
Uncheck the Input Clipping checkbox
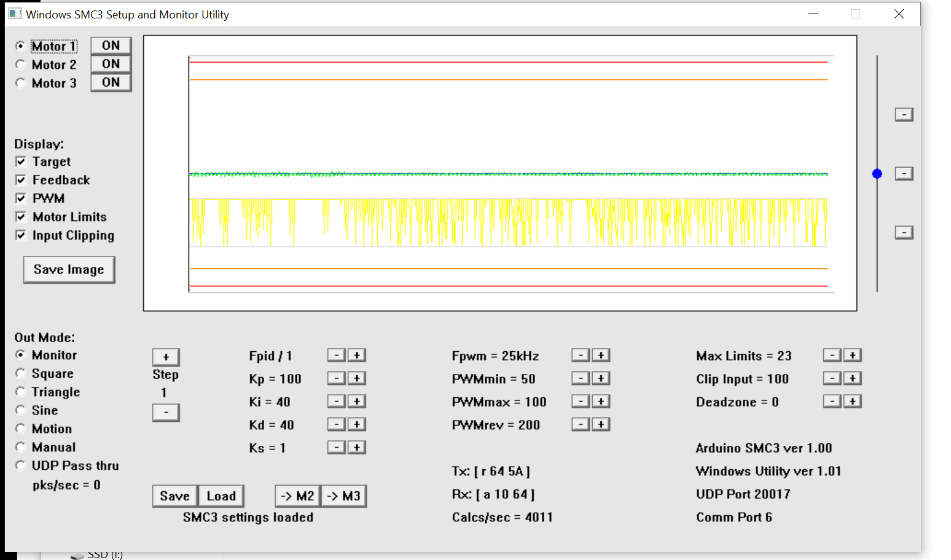(x=21, y=235)
